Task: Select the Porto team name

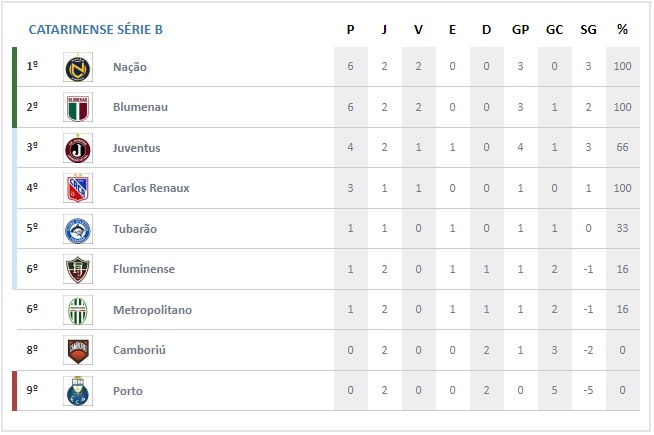Action: pyautogui.click(x=128, y=391)
